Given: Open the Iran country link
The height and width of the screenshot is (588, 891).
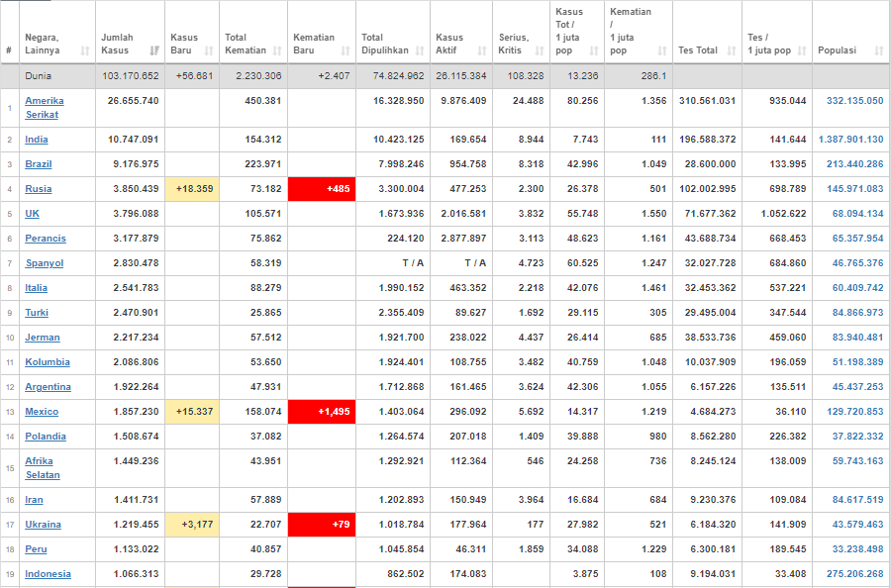Looking at the screenshot, I should pos(34,499).
